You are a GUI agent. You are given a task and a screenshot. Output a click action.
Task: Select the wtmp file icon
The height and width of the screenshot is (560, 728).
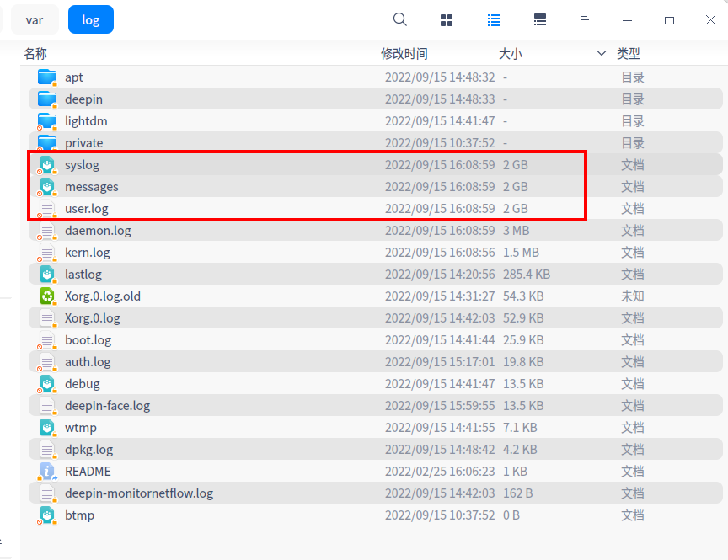coord(47,427)
